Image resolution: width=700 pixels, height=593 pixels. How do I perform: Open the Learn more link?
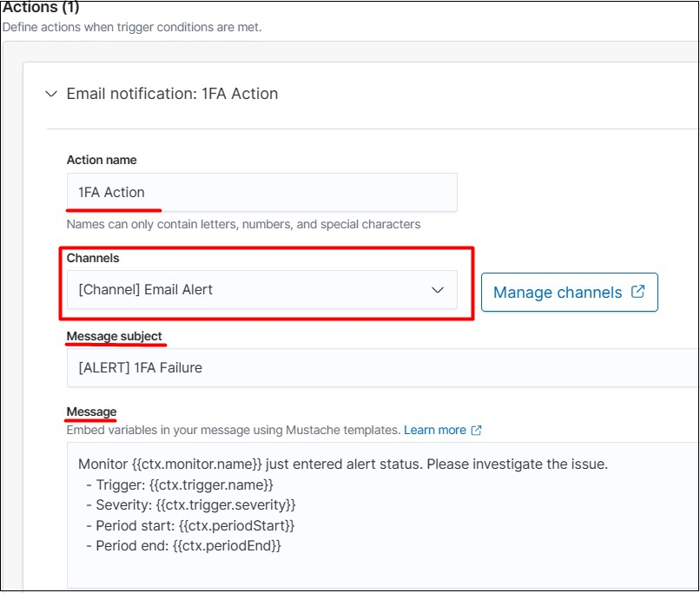tap(434, 430)
